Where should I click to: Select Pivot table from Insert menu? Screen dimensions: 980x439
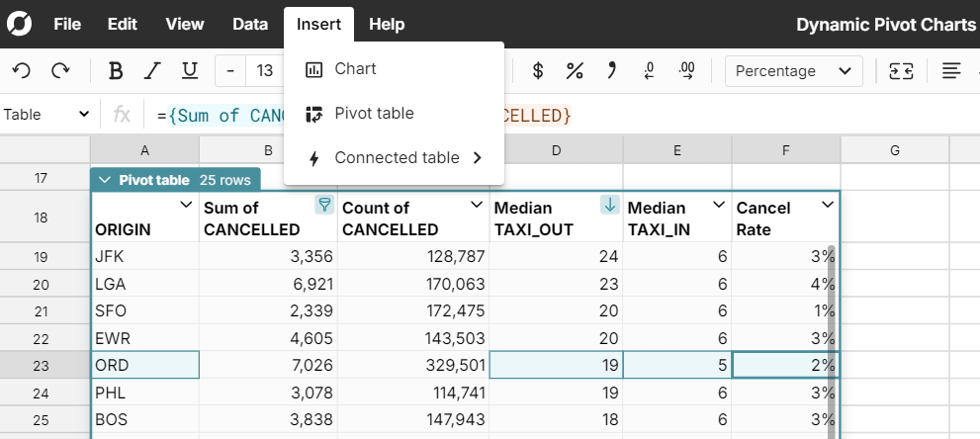click(374, 114)
